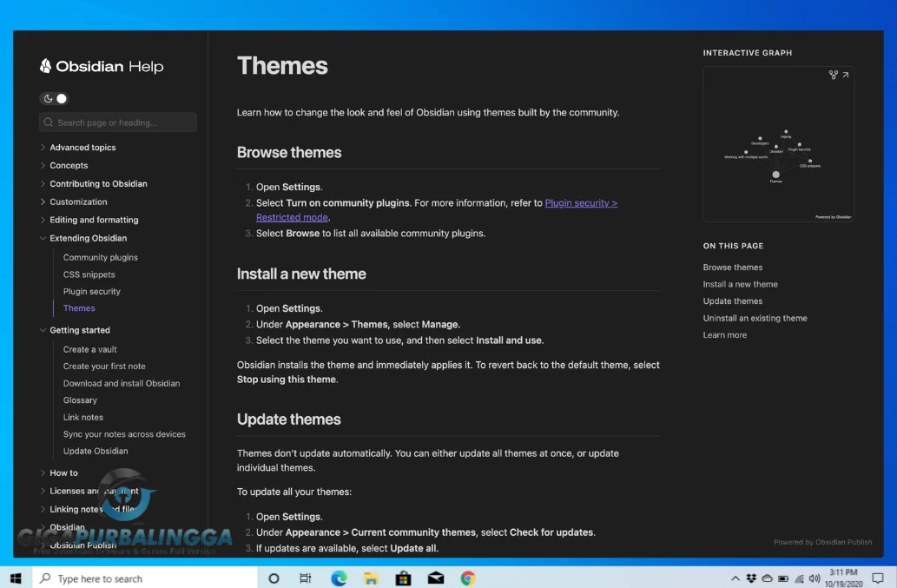
Task: Click the Type here to search box
Action: click(x=145, y=578)
